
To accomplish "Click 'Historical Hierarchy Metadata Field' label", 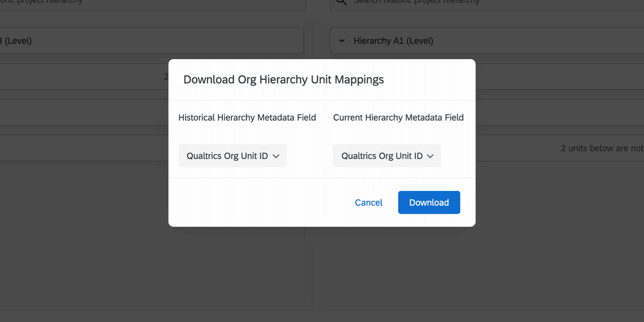I will [x=247, y=117].
